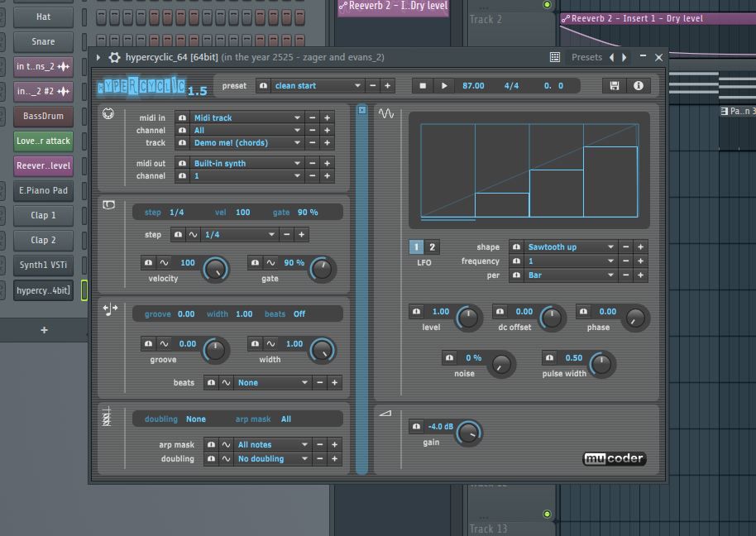Click the stop button in HyperCyclic transport
Screen dimensions: 756x536
(x=423, y=86)
